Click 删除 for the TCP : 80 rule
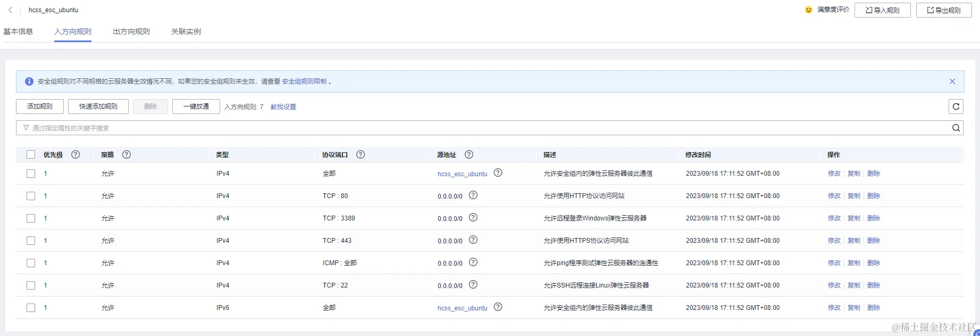The height and width of the screenshot is (336, 980). pyautogui.click(x=874, y=196)
